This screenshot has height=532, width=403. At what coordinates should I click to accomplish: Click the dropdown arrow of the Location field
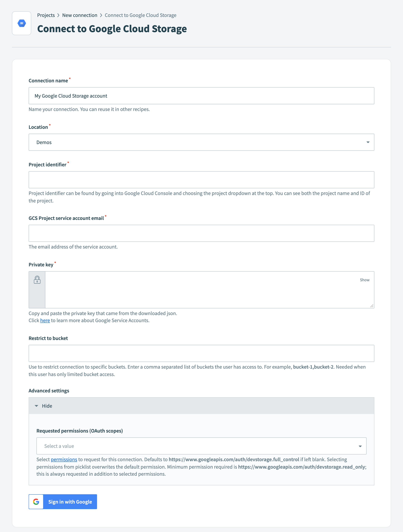coord(368,142)
